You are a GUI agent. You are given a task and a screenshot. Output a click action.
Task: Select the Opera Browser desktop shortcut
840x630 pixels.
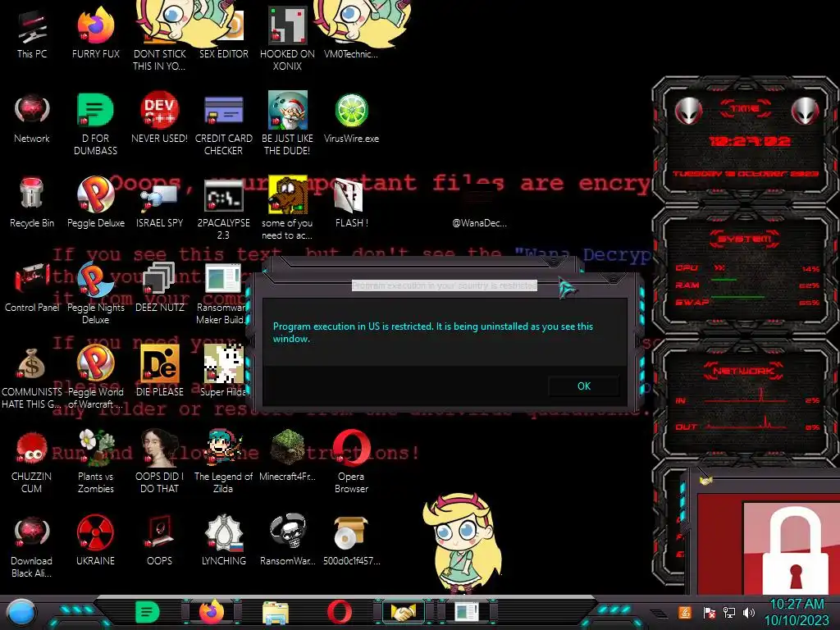(351, 463)
